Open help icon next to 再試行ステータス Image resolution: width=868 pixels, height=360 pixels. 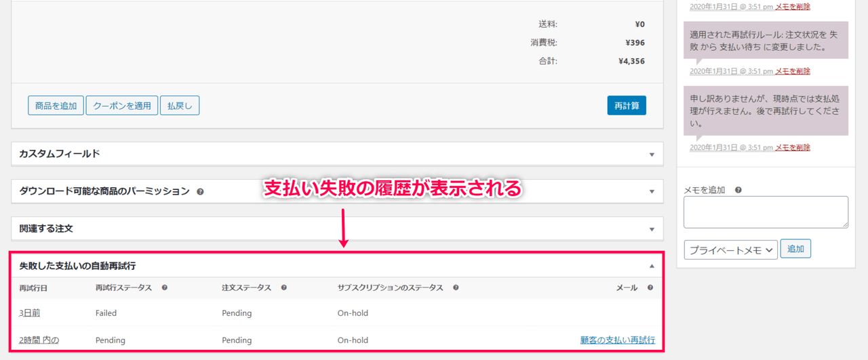click(164, 287)
